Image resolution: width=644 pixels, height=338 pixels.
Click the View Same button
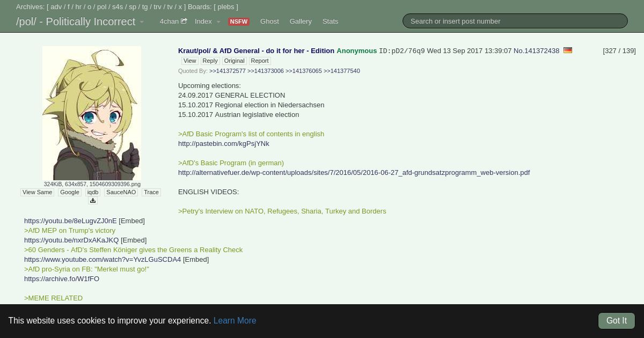[37, 192]
